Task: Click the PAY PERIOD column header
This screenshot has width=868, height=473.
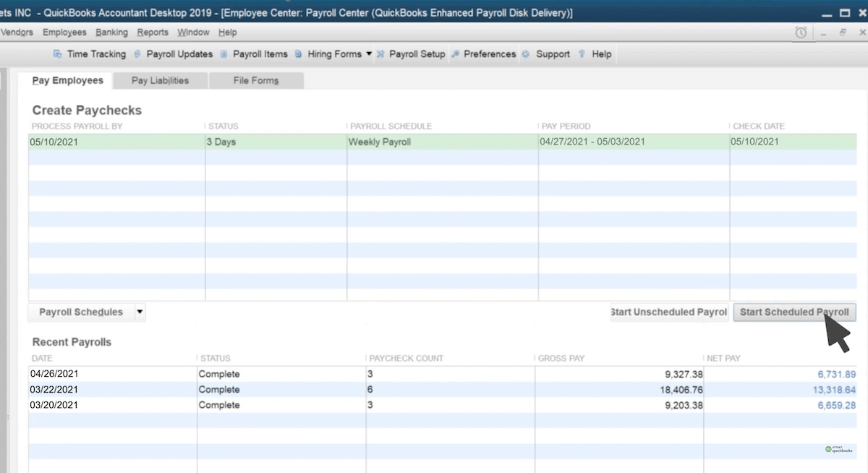Action: point(566,127)
